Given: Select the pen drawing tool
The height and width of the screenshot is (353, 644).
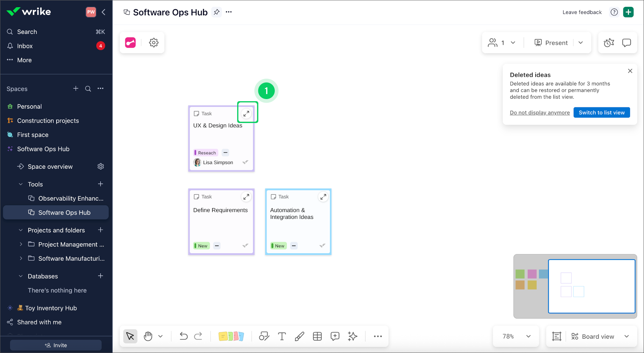Looking at the screenshot, I should point(299,336).
